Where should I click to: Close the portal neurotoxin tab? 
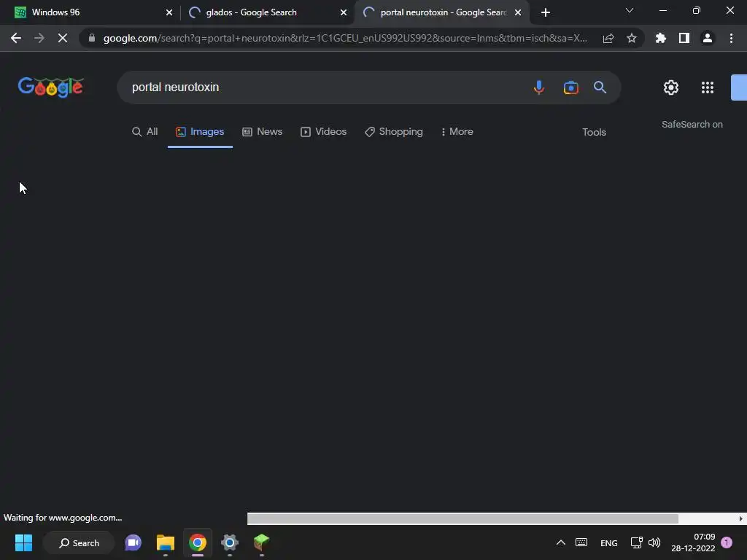(x=518, y=12)
